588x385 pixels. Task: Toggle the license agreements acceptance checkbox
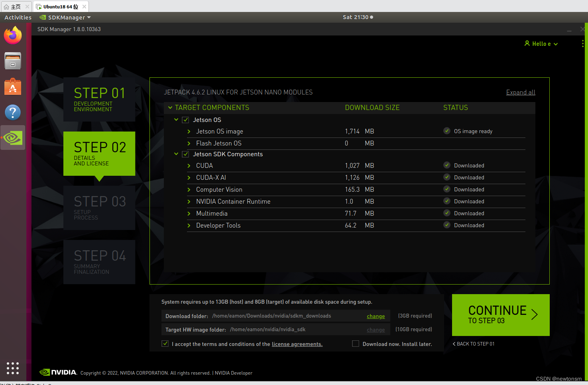click(165, 344)
